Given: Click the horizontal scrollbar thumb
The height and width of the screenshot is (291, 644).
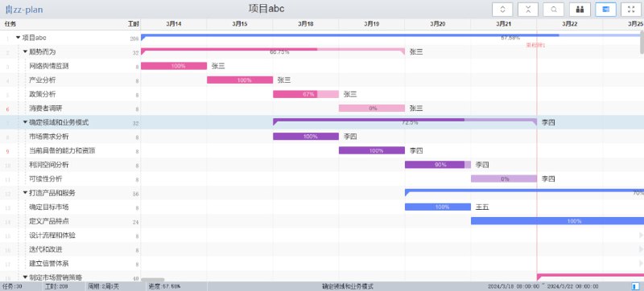Looking at the screenshot, I should pyautogui.click(x=152, y=280).
